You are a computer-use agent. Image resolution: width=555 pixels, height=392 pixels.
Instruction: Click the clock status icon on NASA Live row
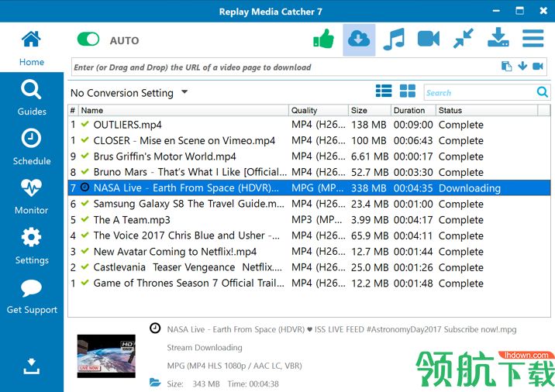click(85, 187)
